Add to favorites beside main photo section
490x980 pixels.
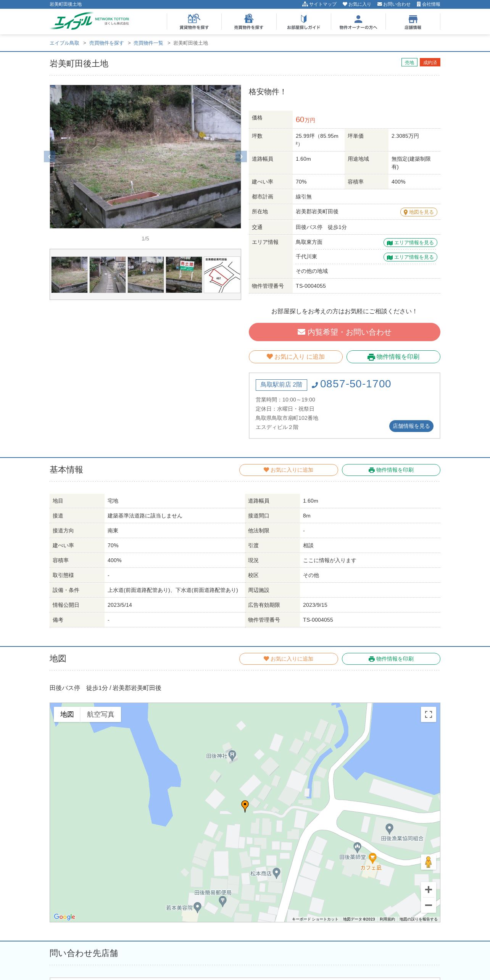click(x=296, y=357)
